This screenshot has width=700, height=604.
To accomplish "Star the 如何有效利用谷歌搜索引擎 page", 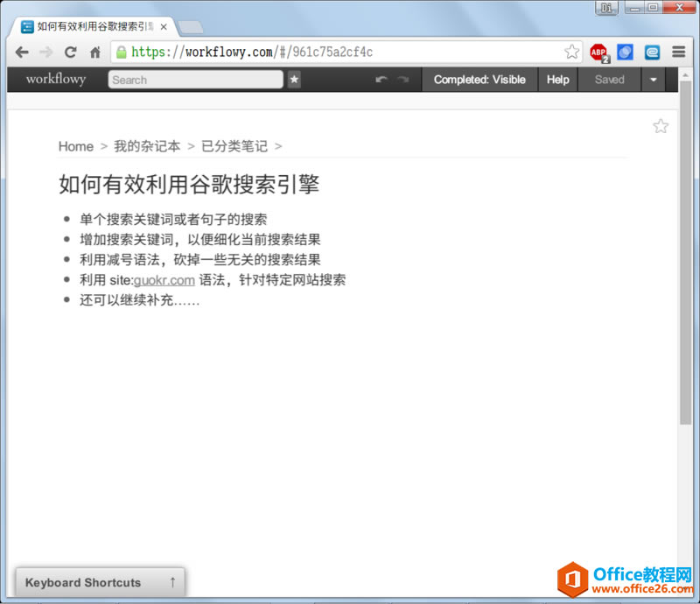I will tap(661, 125).
